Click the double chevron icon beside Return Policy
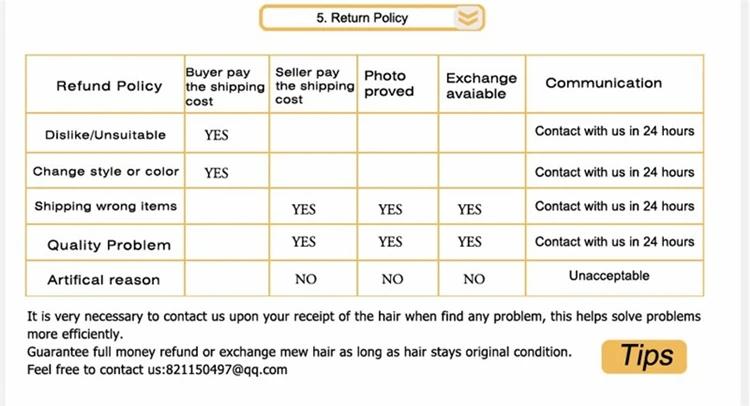Viewport: 750px width, 406px height. click(468, 18)
